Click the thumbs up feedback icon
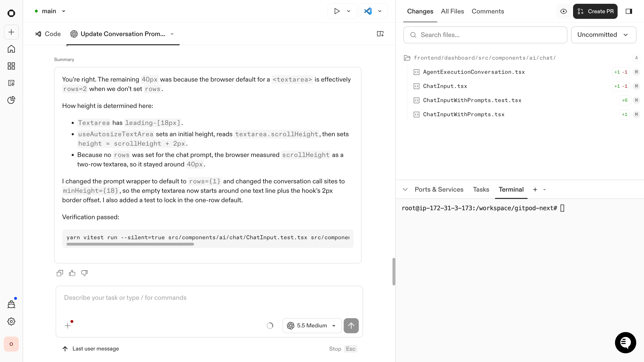The width and height of the screenshot is (644, 362). pyautogui.click(x=72, y=273)
